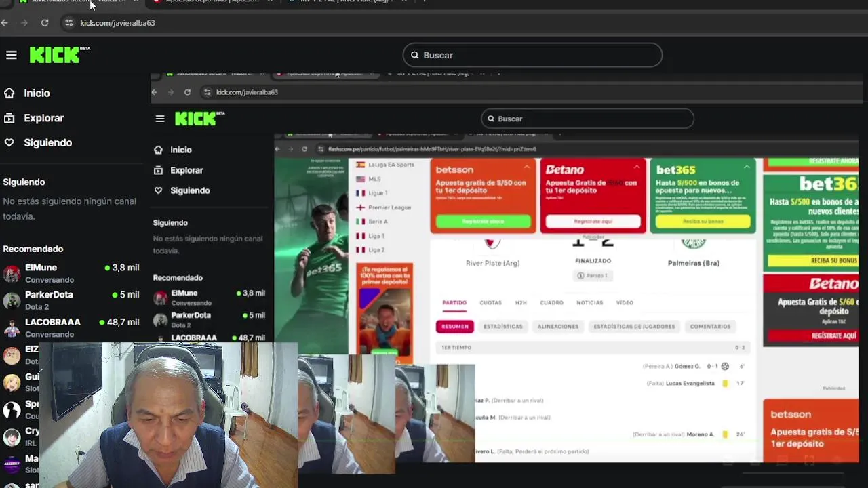
Task: Click the 1ER TIEMPO section header
Action: (x=592, y=348)
